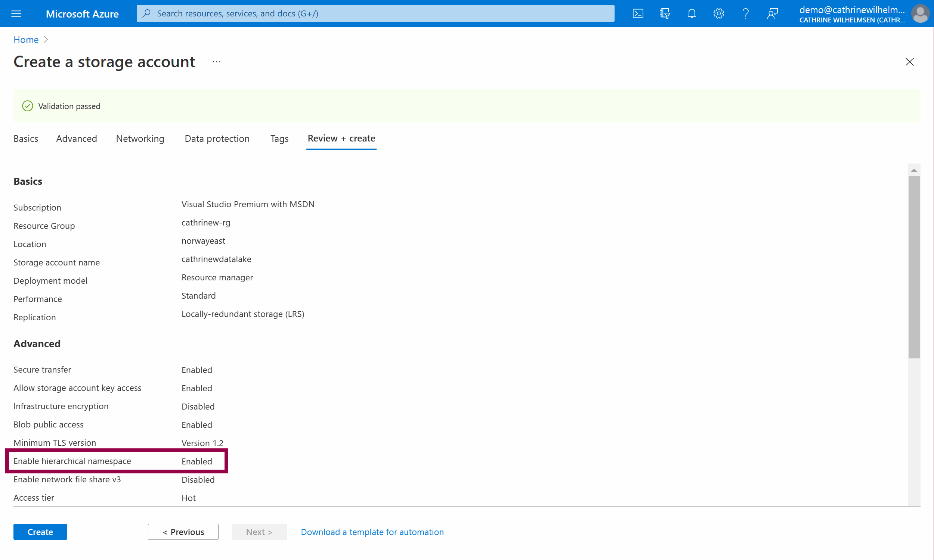The height and width of the screenshot is (560, 934).
Task: Go back with the Previous button
Action: (x=183, y=532)
